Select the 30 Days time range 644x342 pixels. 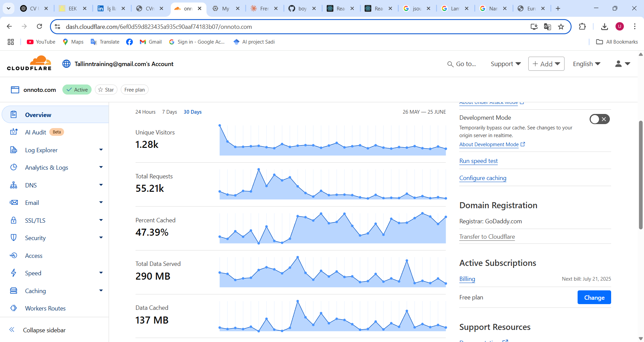tap(193, 112)
